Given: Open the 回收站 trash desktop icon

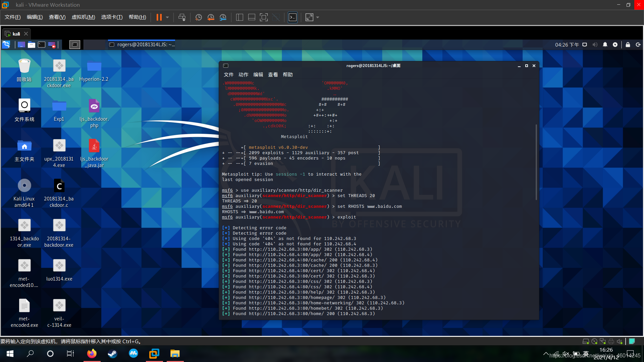Looking at the screenshot, I should [x=24, y=70].
